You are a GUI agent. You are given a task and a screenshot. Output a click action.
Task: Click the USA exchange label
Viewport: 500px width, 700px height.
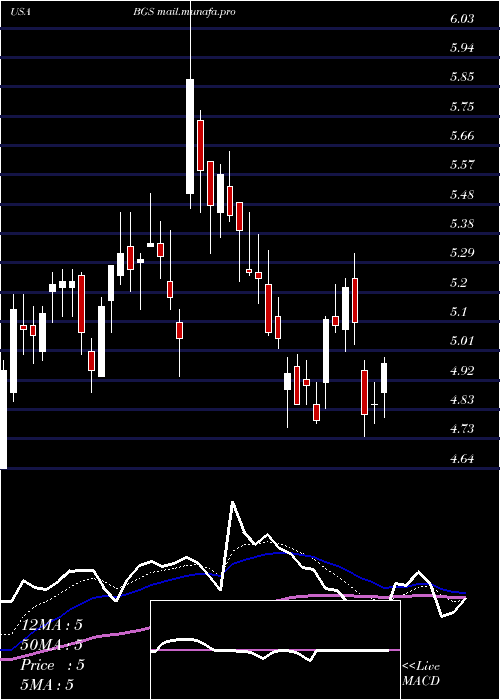coord(21,12)
